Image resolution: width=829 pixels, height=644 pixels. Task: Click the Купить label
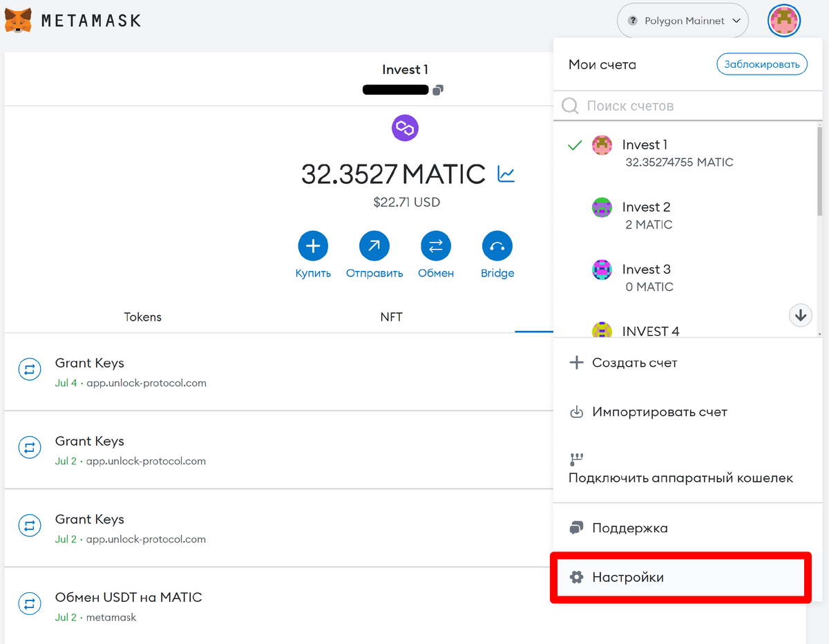point(313,273)
